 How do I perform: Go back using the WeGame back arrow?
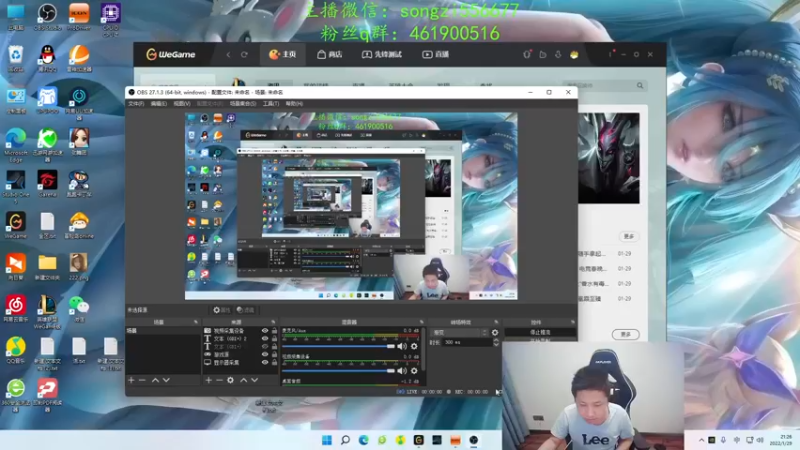[229, 55]
